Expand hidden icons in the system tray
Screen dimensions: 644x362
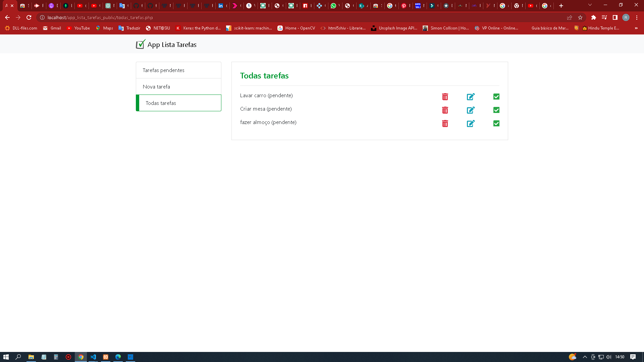584,357
